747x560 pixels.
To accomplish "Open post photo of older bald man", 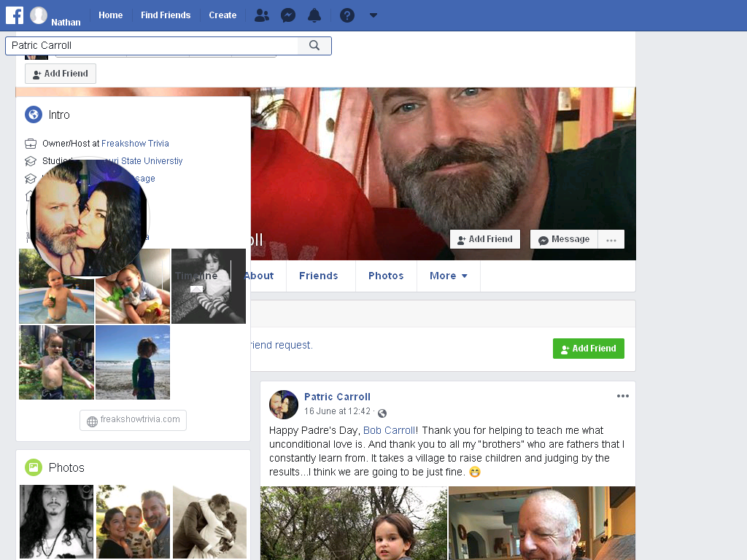I will click(542, 523).
